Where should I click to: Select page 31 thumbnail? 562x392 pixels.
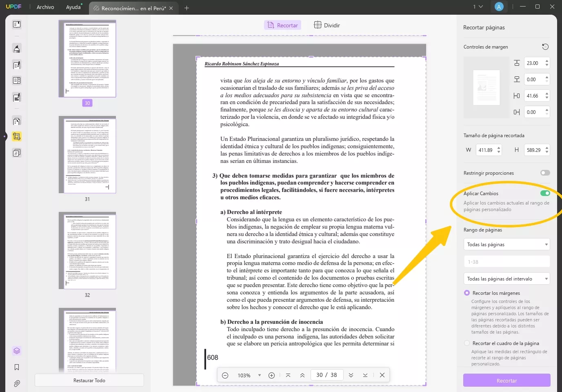point(87,155)
